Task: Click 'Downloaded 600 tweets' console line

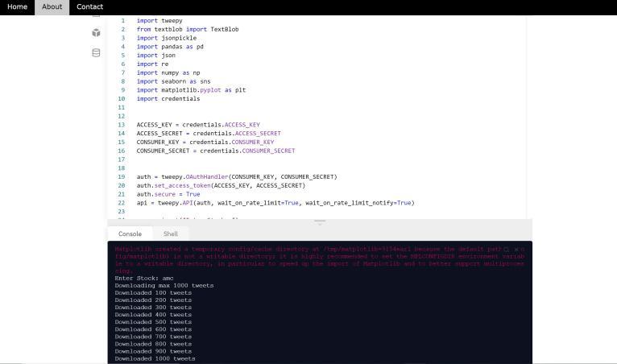Action: coord(153,329)
